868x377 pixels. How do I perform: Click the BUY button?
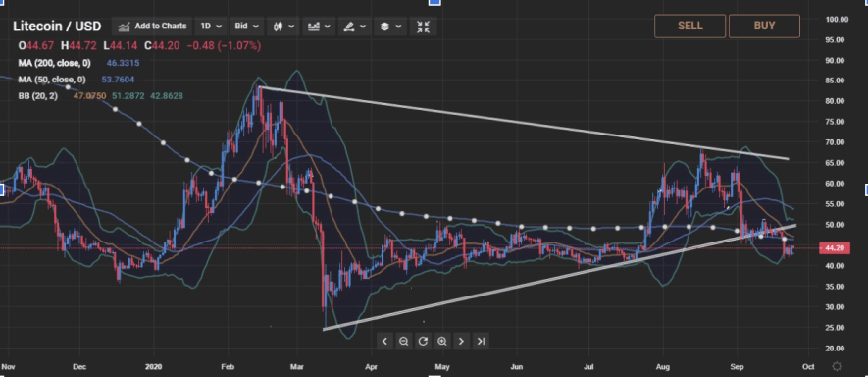pos(764,27)
